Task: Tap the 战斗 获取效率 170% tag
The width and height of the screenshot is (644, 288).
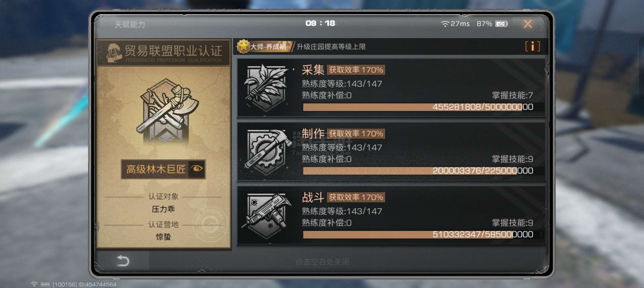Action: (x=356, y=197)
